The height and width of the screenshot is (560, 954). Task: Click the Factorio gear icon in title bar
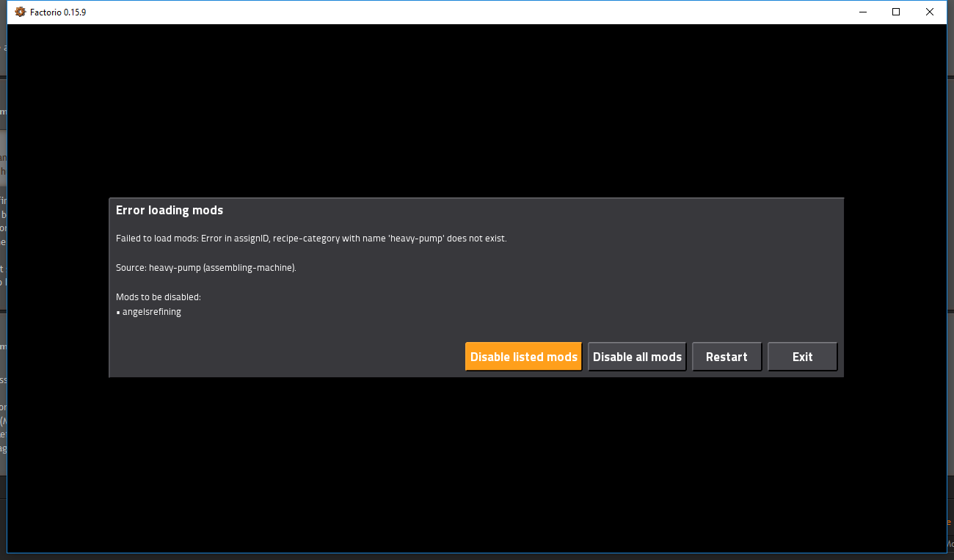(21, 12)
